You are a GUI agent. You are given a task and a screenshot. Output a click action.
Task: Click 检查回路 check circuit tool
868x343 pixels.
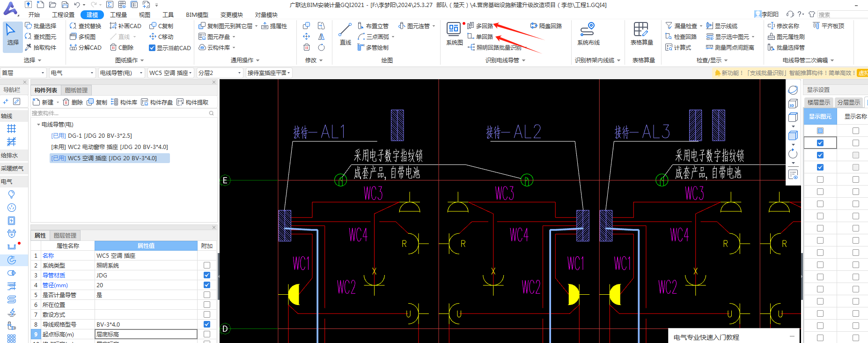pos(681,37)
